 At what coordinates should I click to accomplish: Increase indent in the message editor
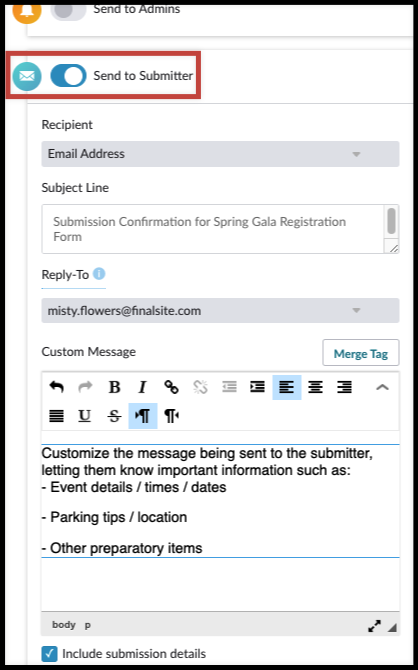pyautogui.click(x=257, y=387)
